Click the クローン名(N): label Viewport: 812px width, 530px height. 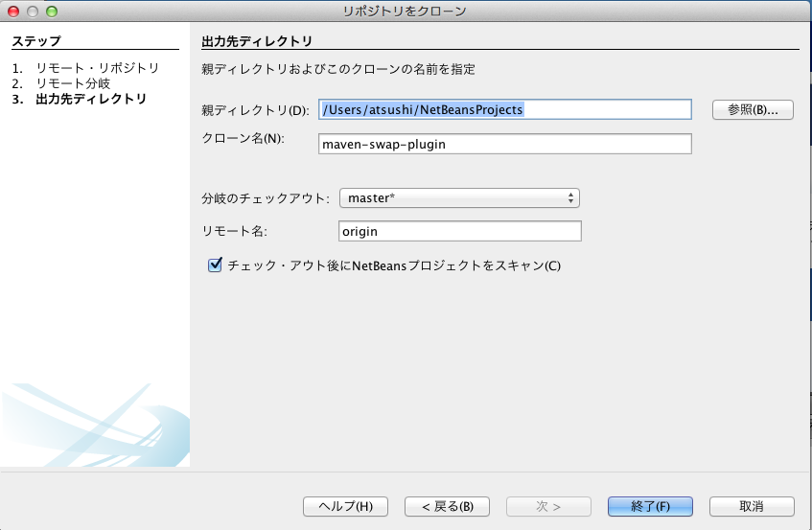click(x=244, y=139)
